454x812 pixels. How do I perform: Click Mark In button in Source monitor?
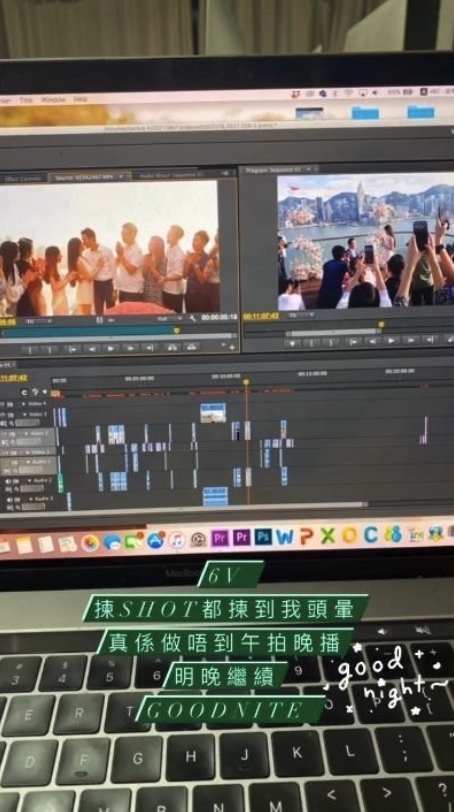point(30,349)
